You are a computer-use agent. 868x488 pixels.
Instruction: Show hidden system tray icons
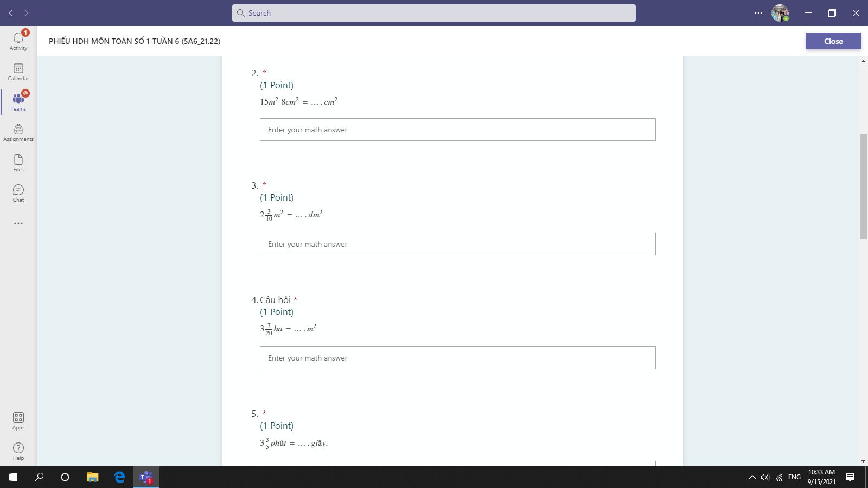click(x=752, y=477)
